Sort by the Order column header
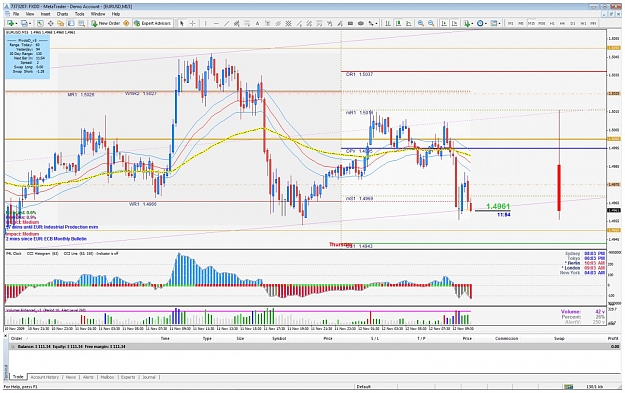This screenshot has height=393, width=625. [17, 338]
